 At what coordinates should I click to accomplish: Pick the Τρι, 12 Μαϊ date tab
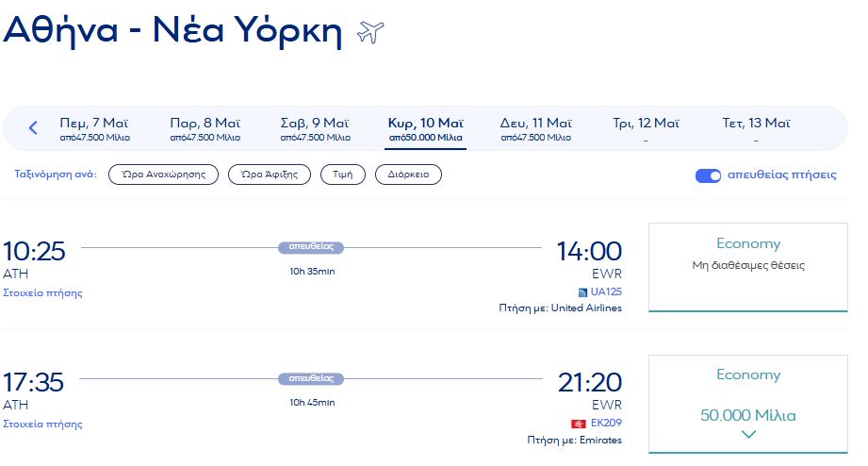(646, 128)
